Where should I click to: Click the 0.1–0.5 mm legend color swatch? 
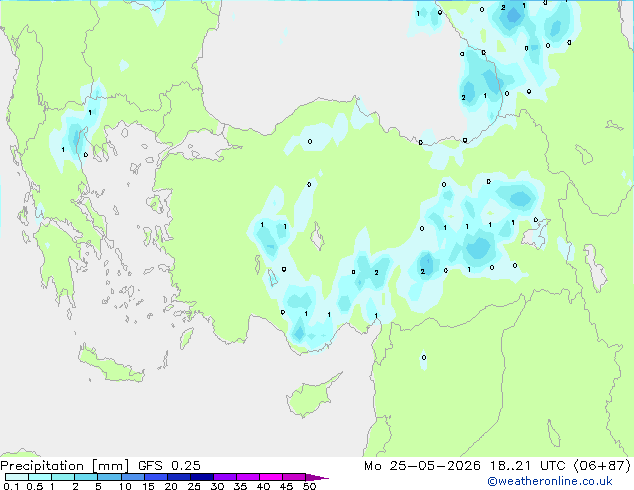[x=17, y=477]
